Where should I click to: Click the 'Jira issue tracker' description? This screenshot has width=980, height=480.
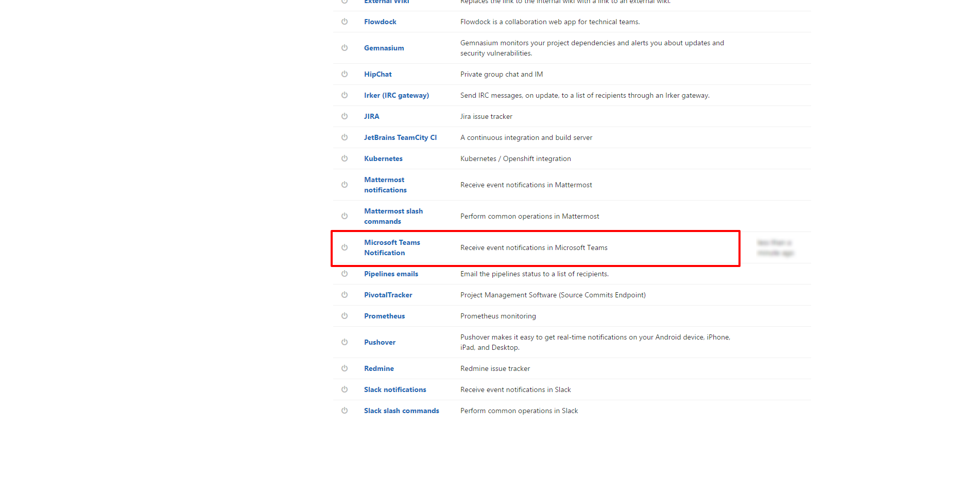tap(486, 116)
